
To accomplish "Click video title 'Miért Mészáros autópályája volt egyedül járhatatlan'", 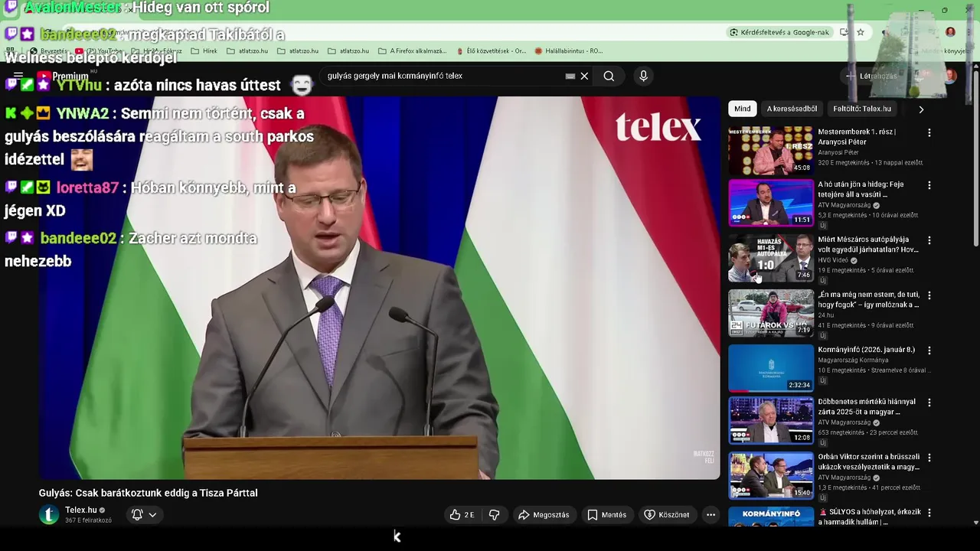I will pos(867,245).
